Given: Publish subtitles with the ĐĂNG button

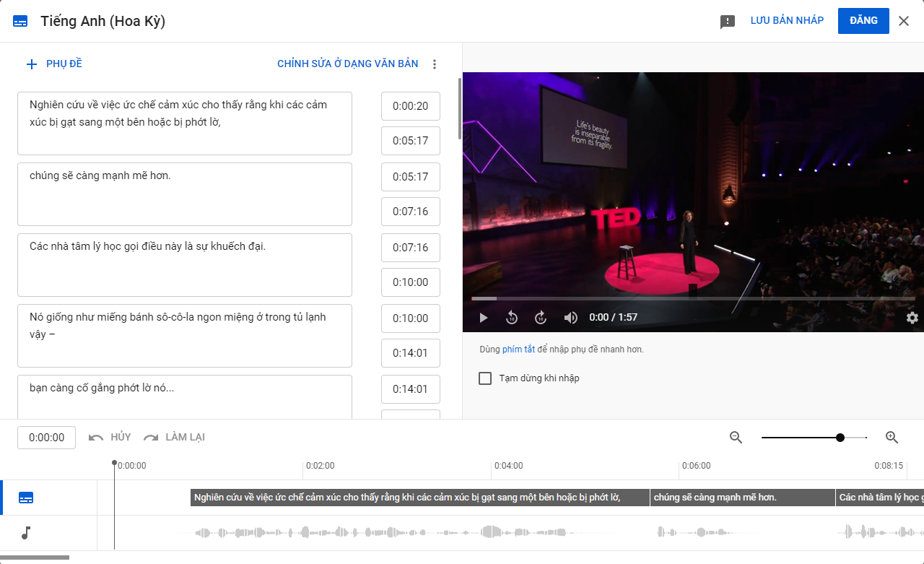Looking at the screenshot, I should point(863,20).
